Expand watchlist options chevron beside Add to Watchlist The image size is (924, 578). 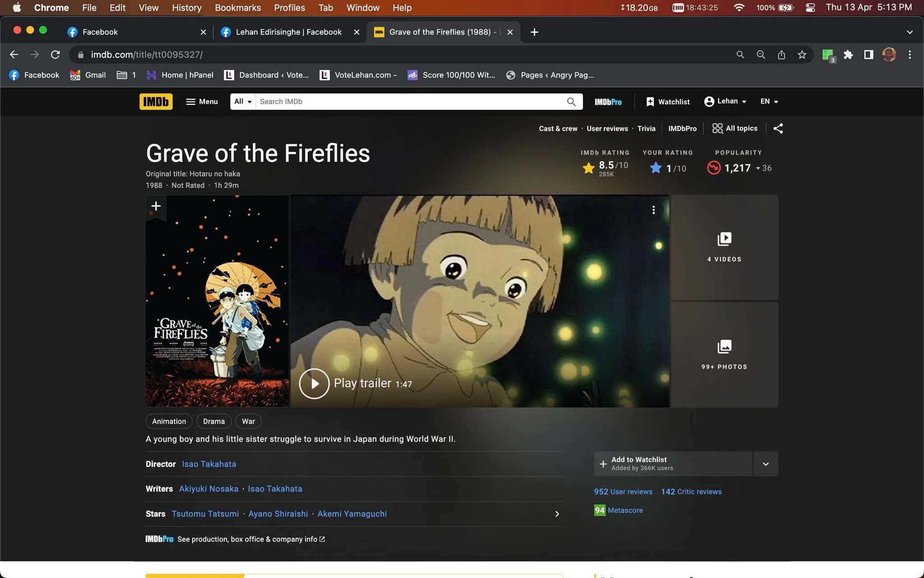(x=766, y=464)
